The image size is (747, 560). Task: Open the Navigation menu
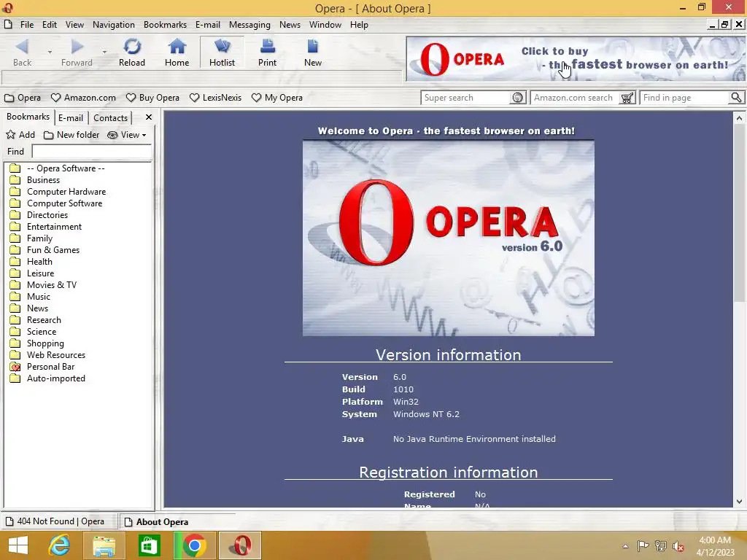[113, 25]
